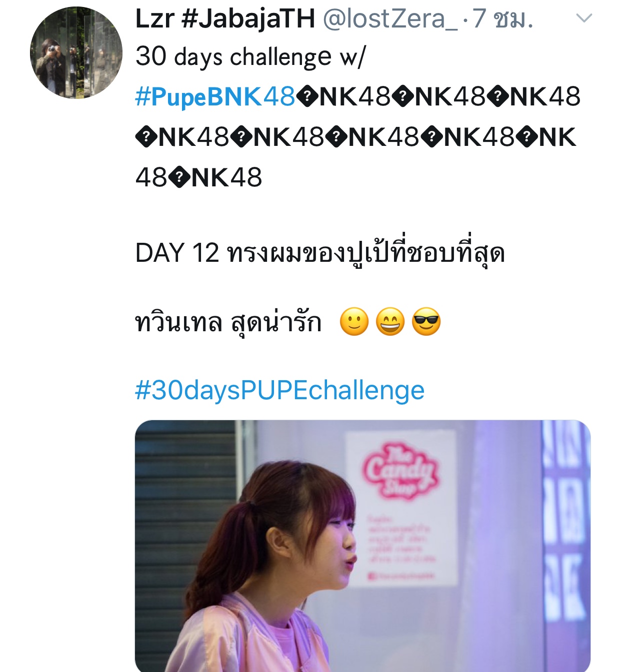Open the @lostZera_ handle profile
This screenshot has width=621, height=672.
pyautogui.click(x=390, y=18)
